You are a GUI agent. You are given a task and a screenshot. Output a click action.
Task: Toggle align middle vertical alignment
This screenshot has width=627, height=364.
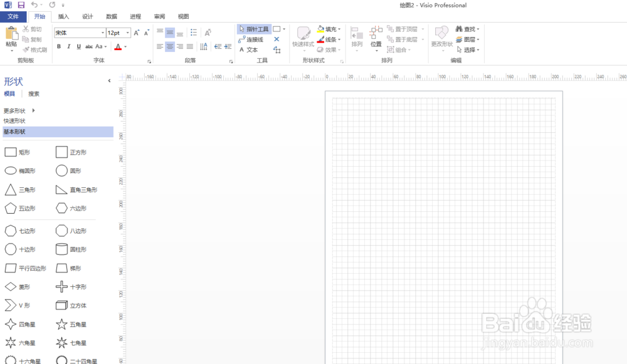[170, 32]
